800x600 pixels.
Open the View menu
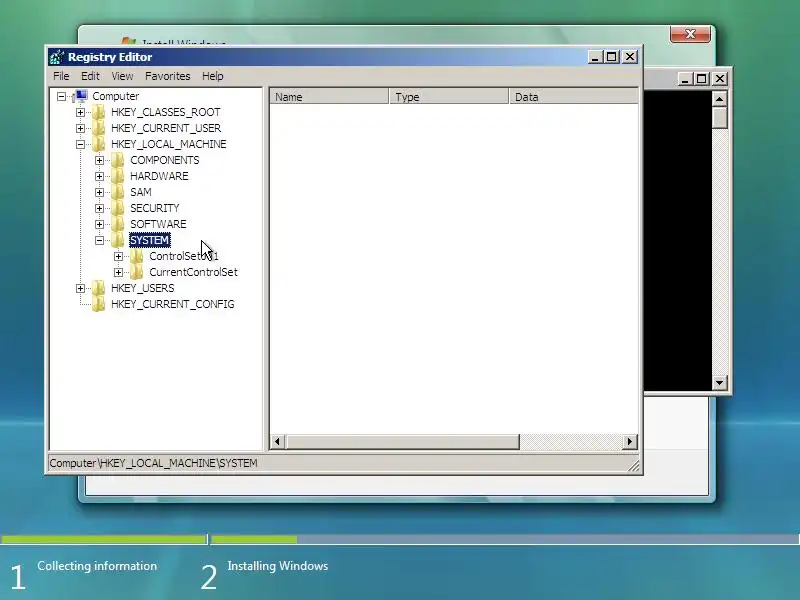122,76
